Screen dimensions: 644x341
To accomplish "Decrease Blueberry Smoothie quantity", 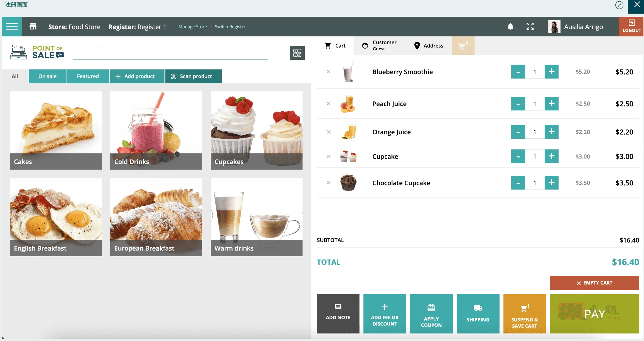I will point(518,72).
